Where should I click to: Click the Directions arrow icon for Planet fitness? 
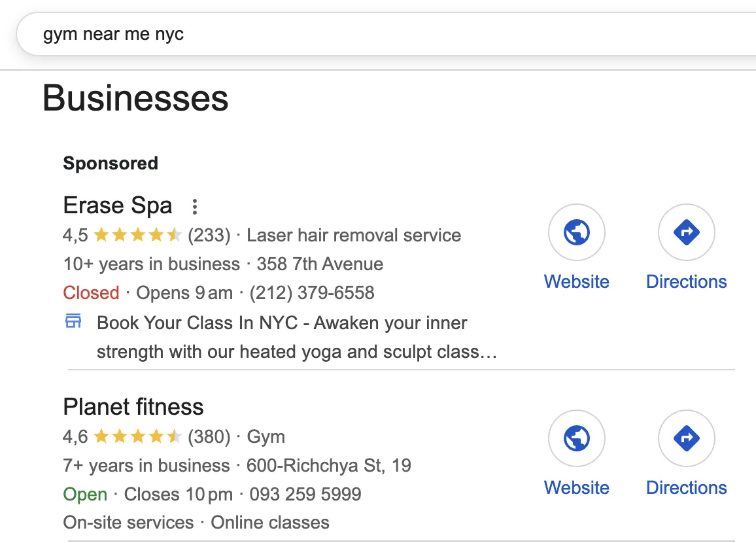[686, 438]
